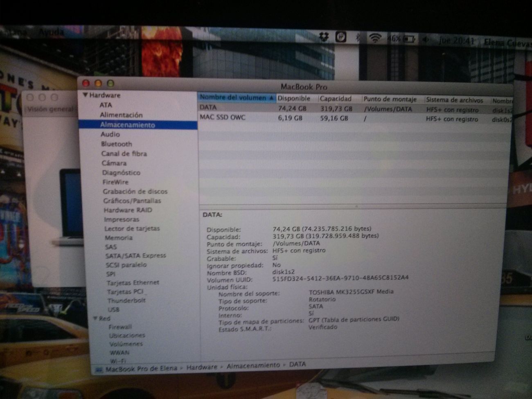Select Hardware RAID in the sidebar
Viewport: 532px width, 399px height.
tap(128, 210)
